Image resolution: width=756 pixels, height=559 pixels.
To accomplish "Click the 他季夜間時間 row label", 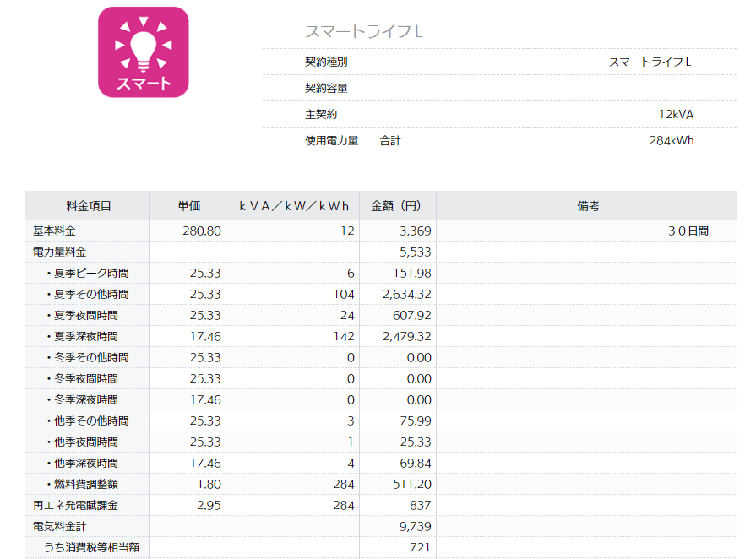I will (83, 442).
